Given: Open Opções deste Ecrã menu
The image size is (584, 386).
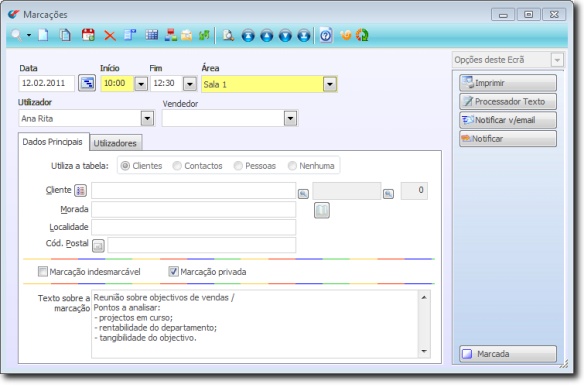Looking at the screenshot, I should click(508, 60).
